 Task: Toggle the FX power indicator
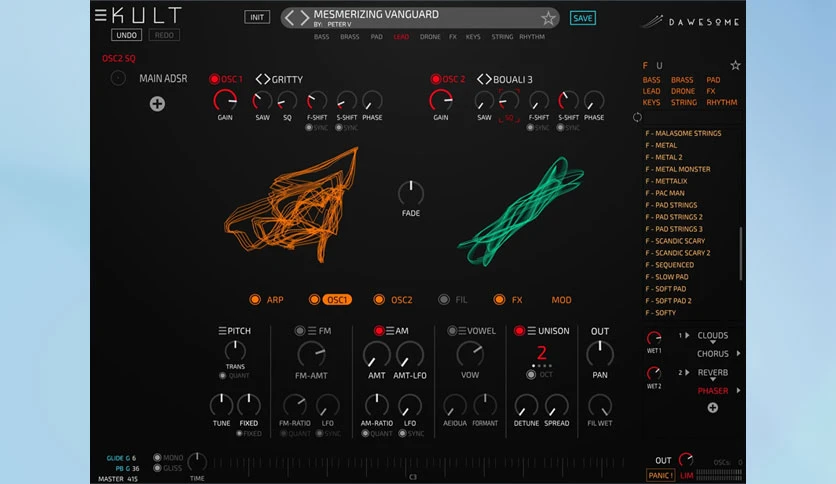(499, 300)
